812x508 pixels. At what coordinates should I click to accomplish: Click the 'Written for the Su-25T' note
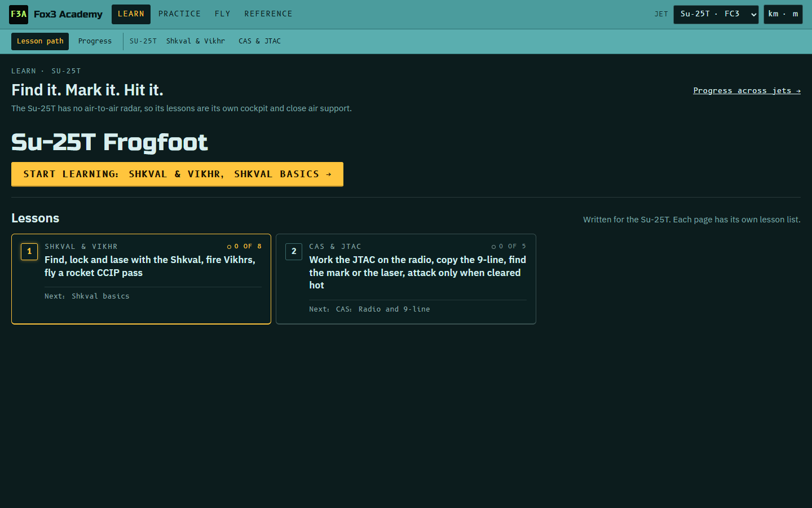coord(692,220)
